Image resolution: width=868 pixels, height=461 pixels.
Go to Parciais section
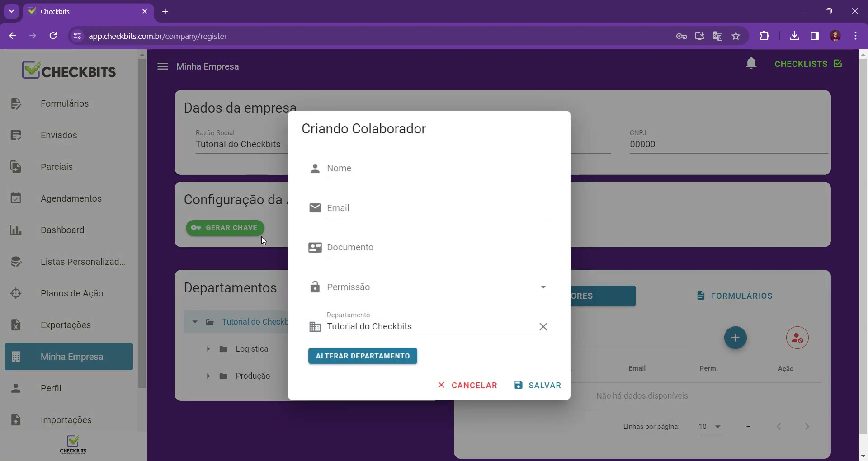[69, 167]
